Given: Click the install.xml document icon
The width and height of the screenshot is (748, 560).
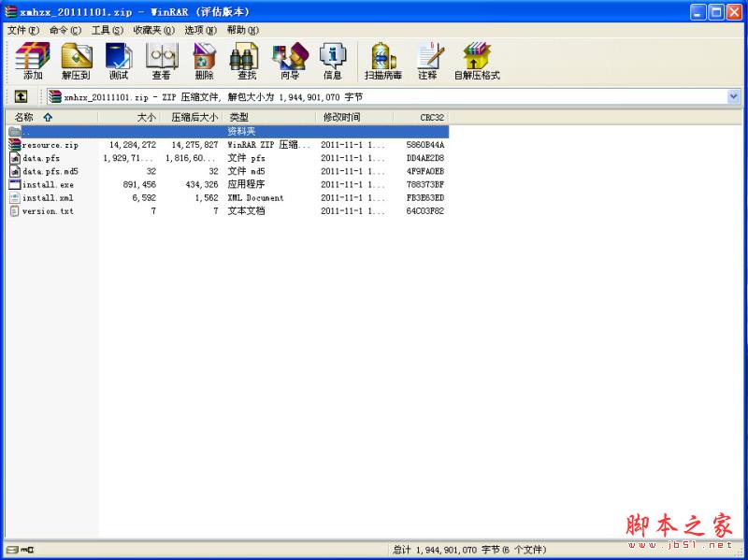Looking at the screenshot, I should pyautogui.click(x=15, y=197).
